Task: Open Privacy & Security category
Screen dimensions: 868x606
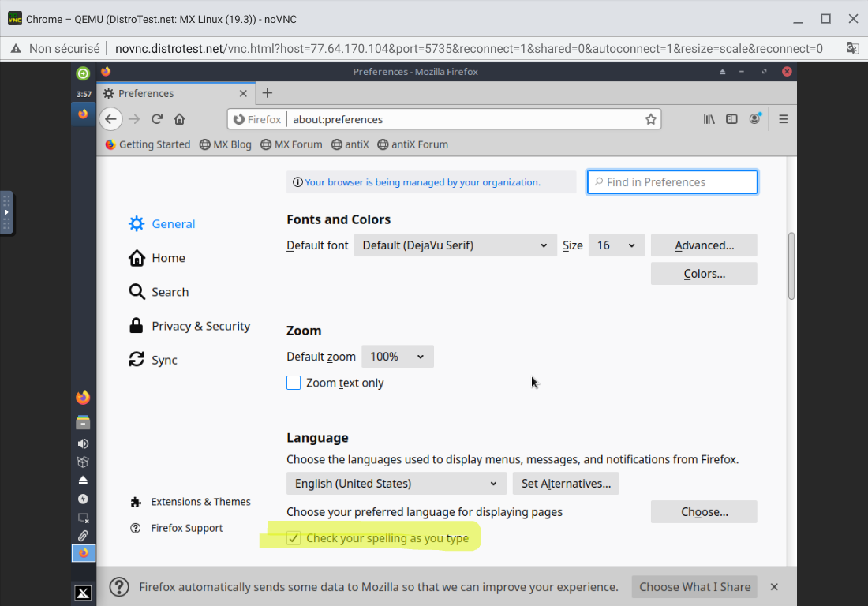Action: [x=189, y=326]
